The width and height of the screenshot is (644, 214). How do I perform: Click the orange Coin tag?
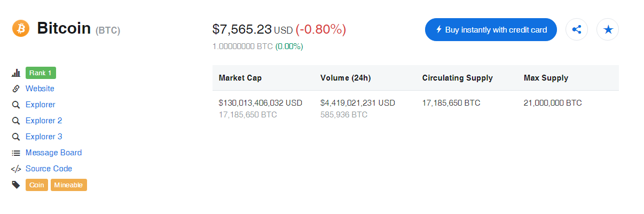(x=37, y=185)
